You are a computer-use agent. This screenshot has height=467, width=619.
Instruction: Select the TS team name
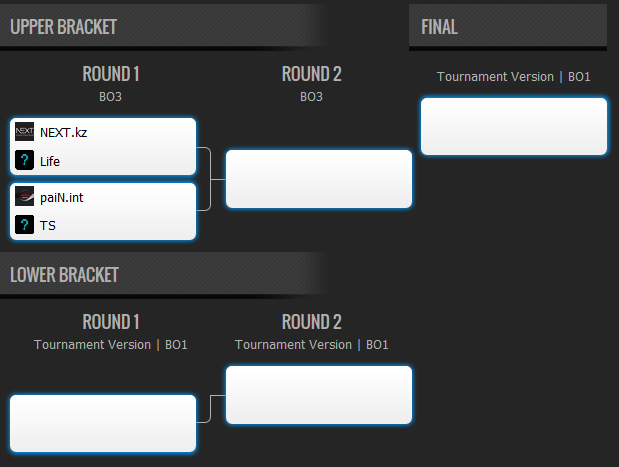pyautogui.click(x=48, y=226)
